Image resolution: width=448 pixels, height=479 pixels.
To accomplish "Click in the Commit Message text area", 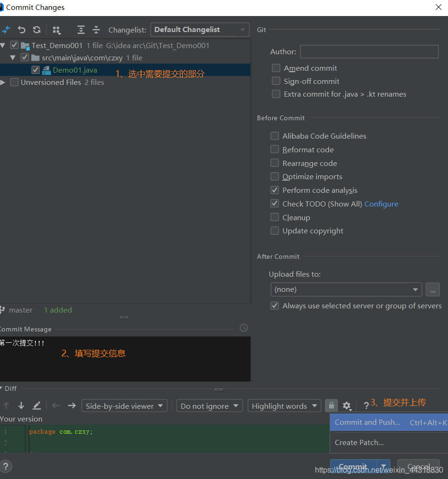I will [125, 359].
